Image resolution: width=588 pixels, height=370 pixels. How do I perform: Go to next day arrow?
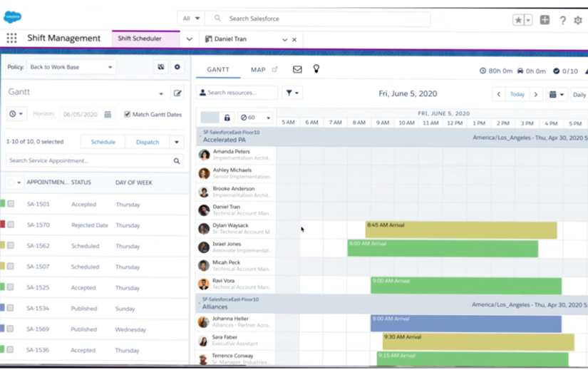coord(536,94)
